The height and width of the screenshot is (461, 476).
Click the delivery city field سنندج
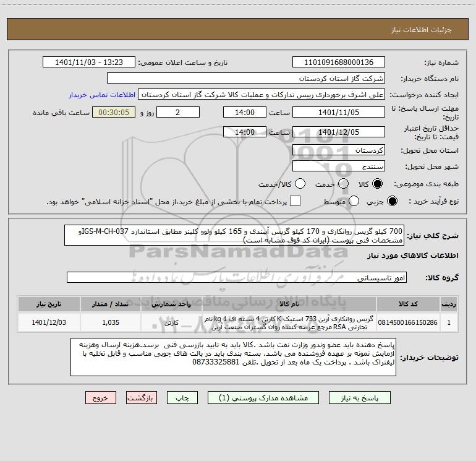point(339,166)
